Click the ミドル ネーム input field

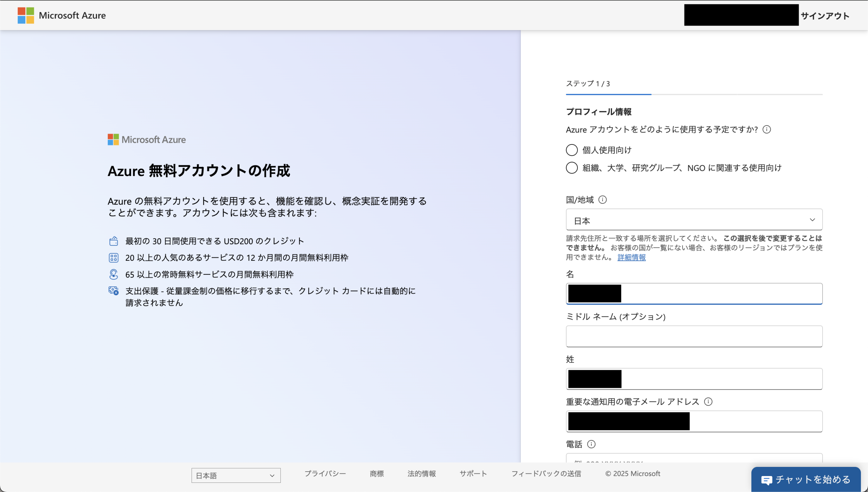(694, 336)
